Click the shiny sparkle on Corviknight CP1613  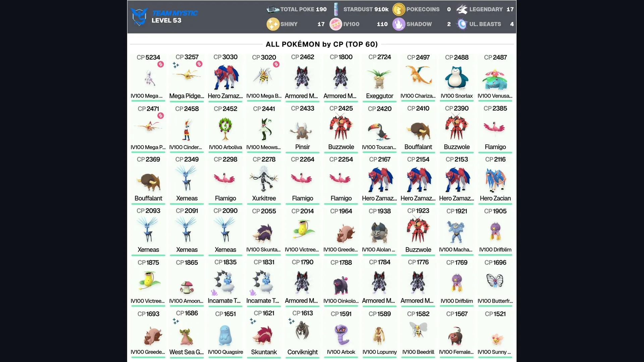291,321
